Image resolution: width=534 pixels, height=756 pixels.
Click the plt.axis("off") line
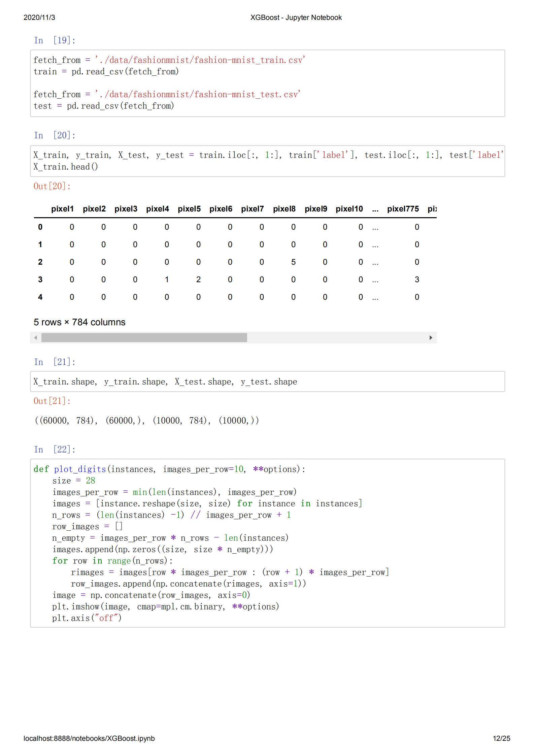coord(87,618)
